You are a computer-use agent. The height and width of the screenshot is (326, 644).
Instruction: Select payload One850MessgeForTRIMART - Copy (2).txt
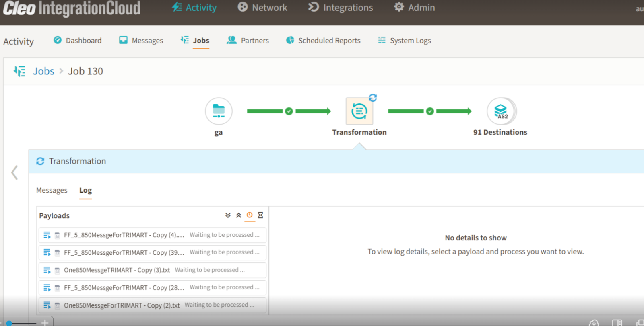153,305
